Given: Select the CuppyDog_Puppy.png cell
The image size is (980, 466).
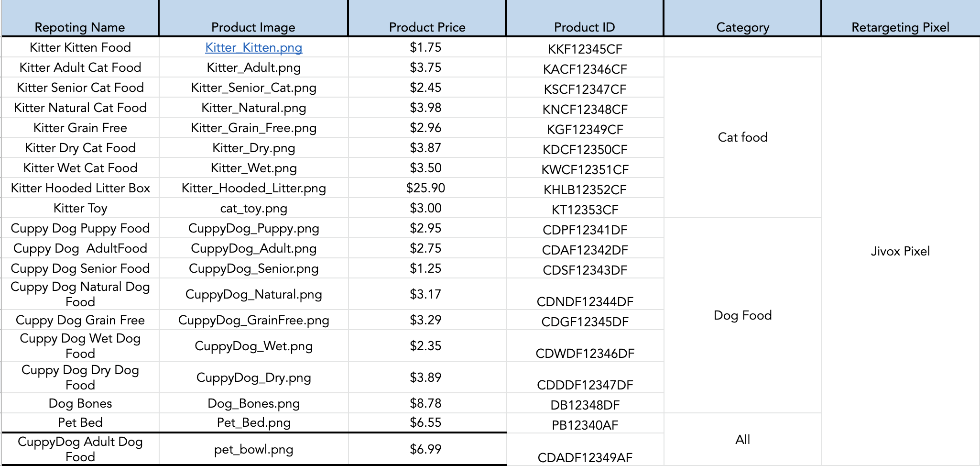Looking at the screenshot, I should pyautogui.click(x=253, y=228).
